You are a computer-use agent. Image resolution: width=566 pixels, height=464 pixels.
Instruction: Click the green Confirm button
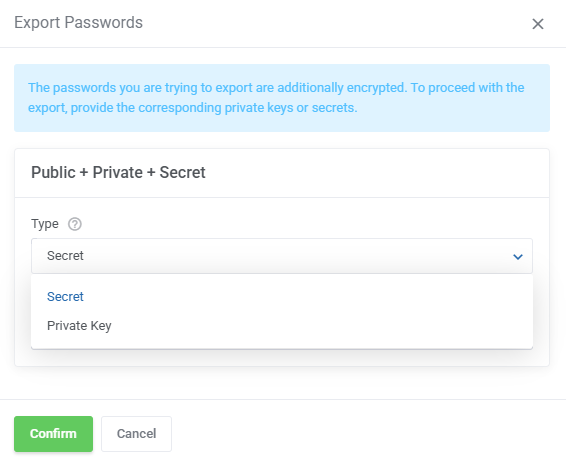[x=53, y=434]
